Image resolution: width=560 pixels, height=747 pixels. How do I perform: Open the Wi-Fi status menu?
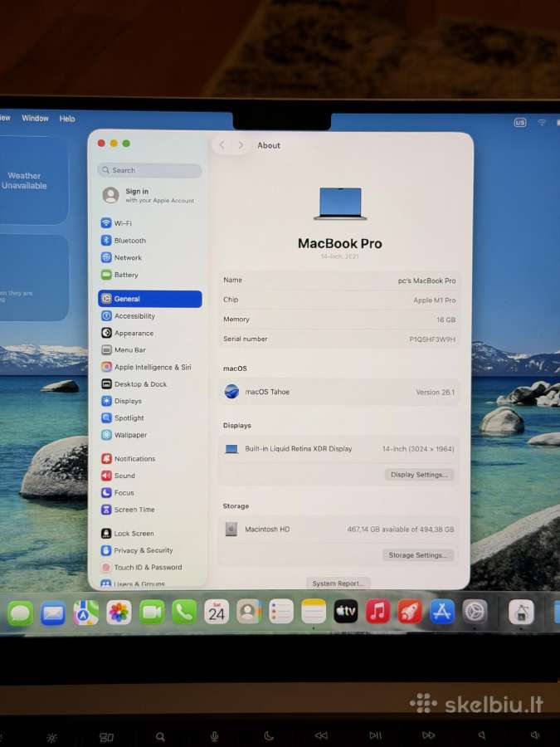(x=542, y=123)
